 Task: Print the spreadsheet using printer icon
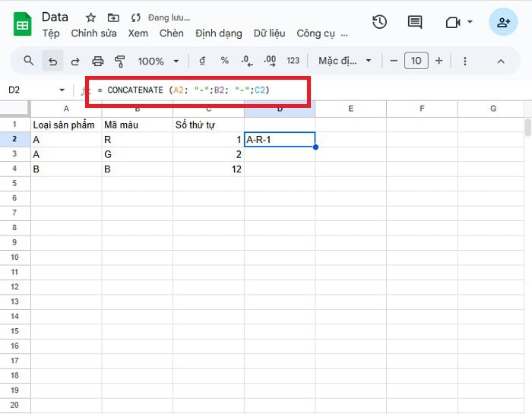pos(97,61)
